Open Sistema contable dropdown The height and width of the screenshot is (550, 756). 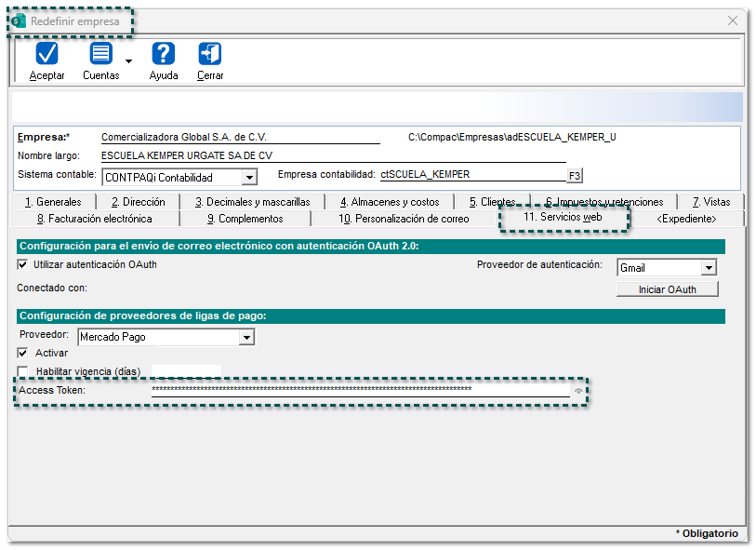(248, 177)
